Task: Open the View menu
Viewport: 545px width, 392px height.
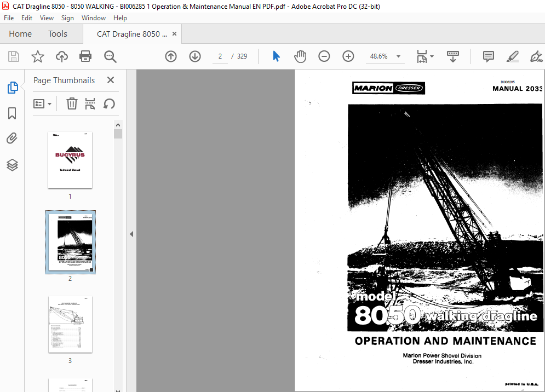Action: click(47, 18)
